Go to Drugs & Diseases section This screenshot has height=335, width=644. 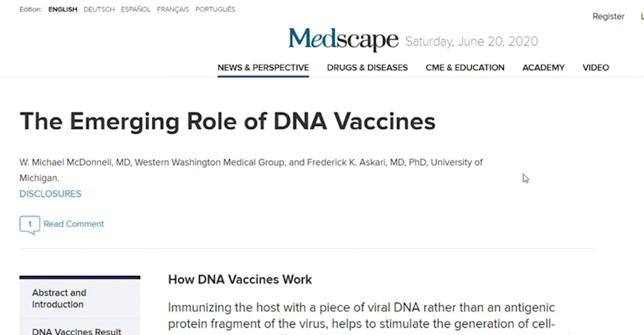(x=367, y=68)
